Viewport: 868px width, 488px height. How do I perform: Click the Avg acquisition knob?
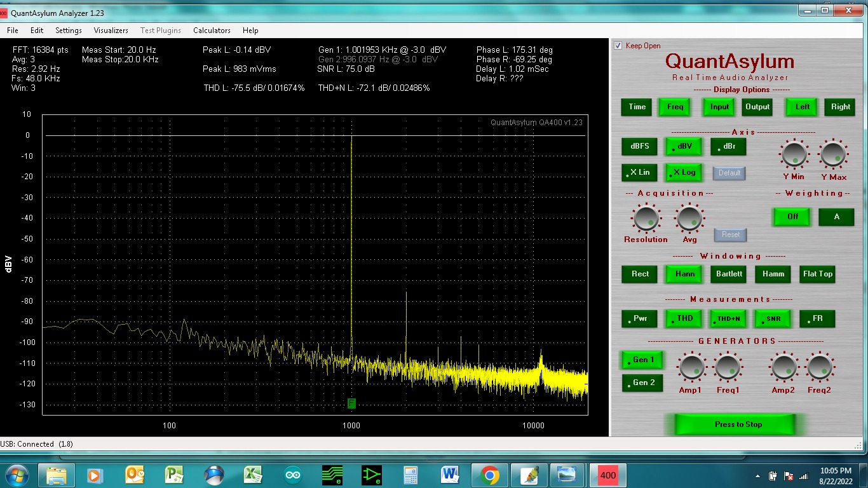(689, 218)
